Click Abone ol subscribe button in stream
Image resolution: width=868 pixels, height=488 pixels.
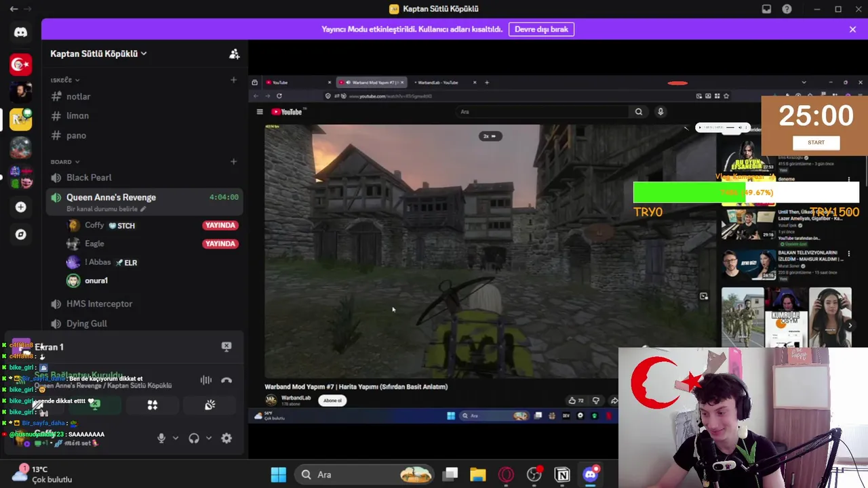point(332,401)
